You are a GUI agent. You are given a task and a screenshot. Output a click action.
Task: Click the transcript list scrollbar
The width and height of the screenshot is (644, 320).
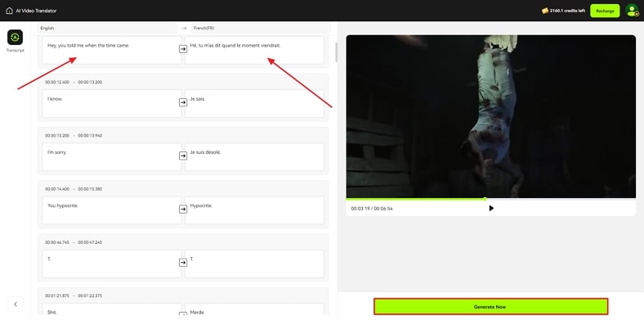coord(337,52)
